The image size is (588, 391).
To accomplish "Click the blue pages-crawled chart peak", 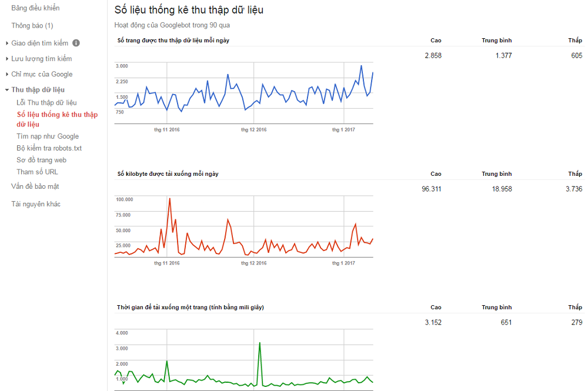I will coord(361,66).
